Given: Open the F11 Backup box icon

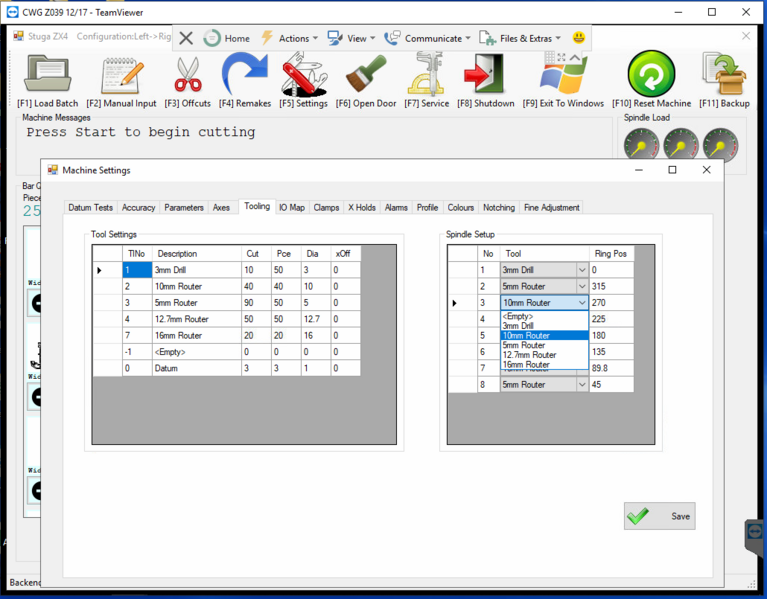Looking at the screenshot, I should point(724,74).
